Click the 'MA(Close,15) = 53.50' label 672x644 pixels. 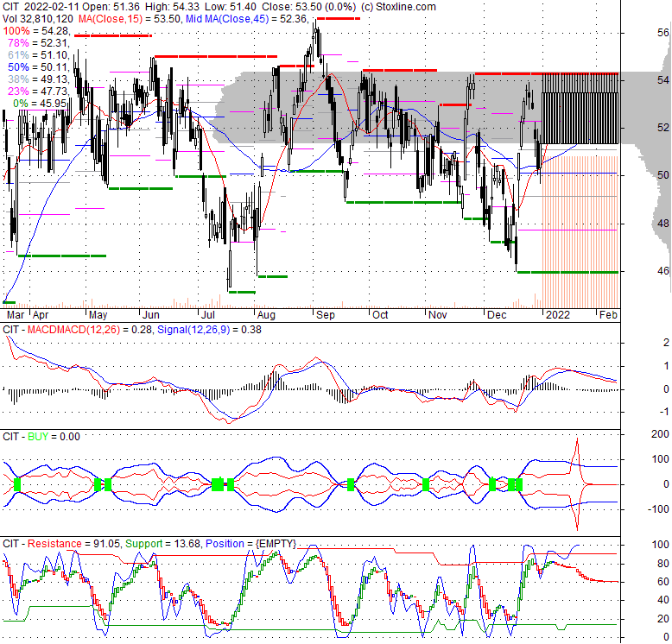tap(130, 19)
